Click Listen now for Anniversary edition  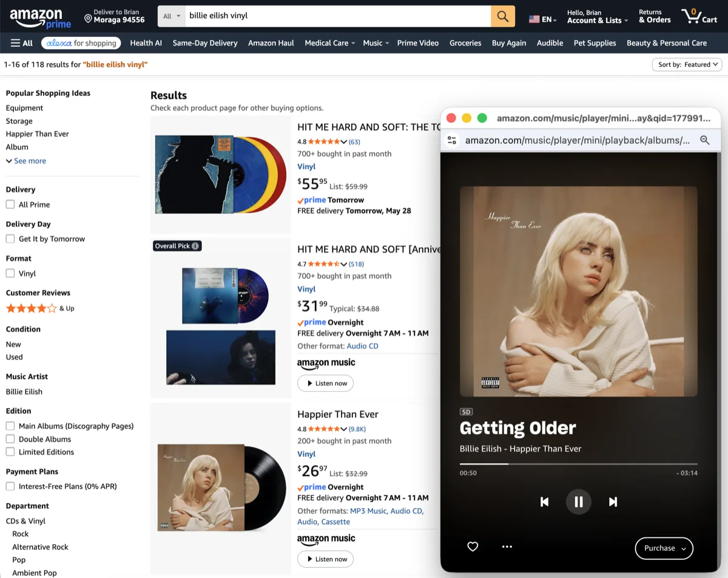click(x=325, y=383)
